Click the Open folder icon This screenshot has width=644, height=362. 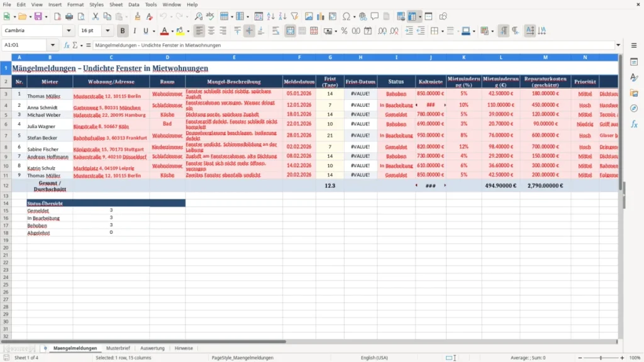click(x=22, y=16)
